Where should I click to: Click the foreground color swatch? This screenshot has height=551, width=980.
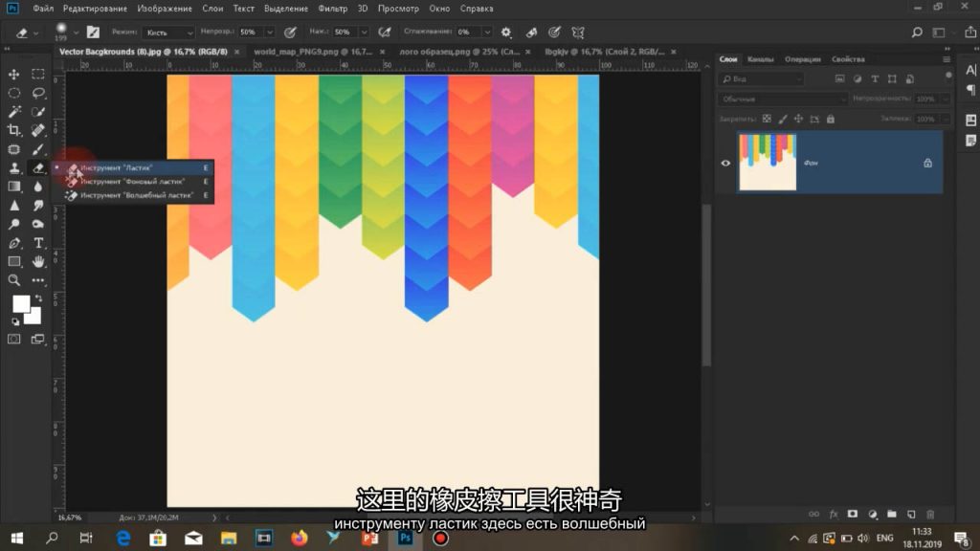[20, 304]
